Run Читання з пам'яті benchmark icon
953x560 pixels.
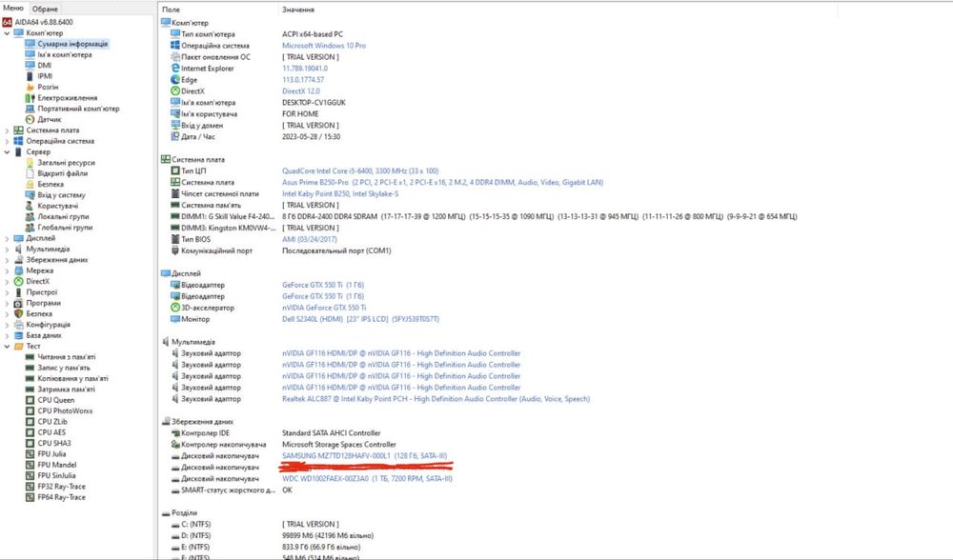coord(30,357)
